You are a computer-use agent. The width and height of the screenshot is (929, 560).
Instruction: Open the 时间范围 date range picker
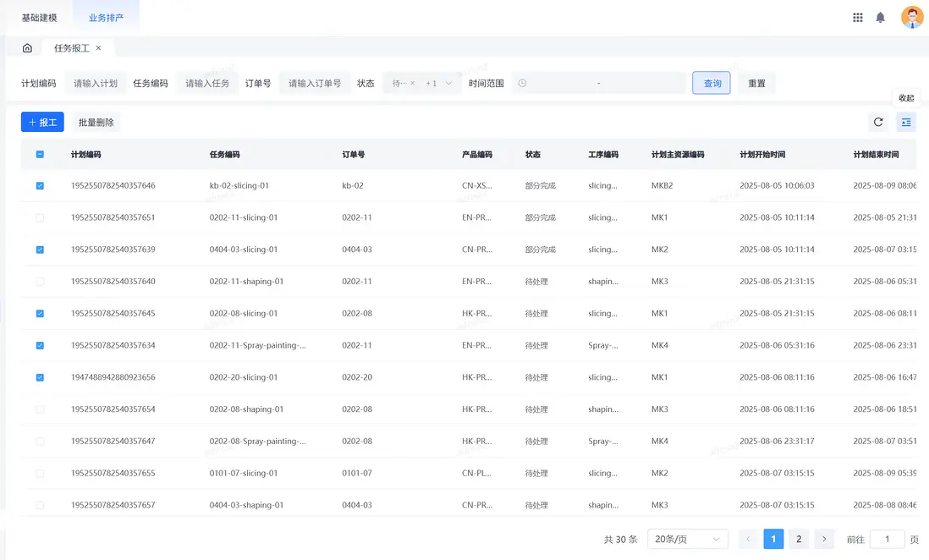(x=599, y=84)
